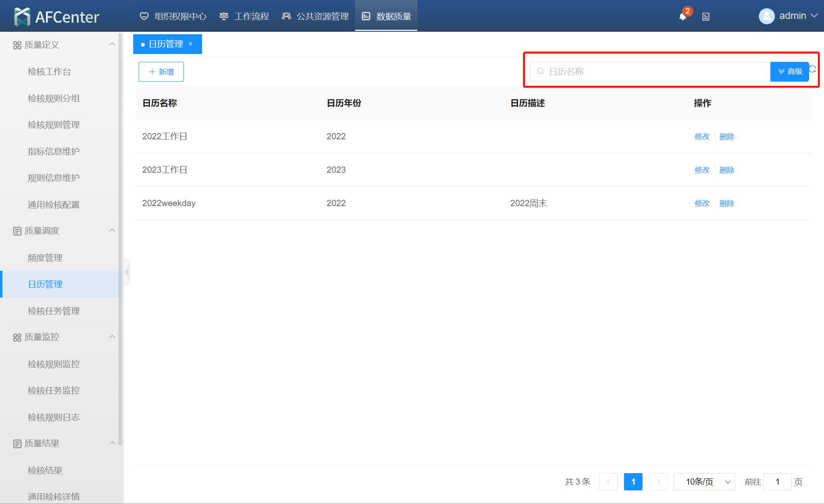The image size is (824, 504).
Task: Open the document list icon beside the bell
Action: click(x=706, y=16)
